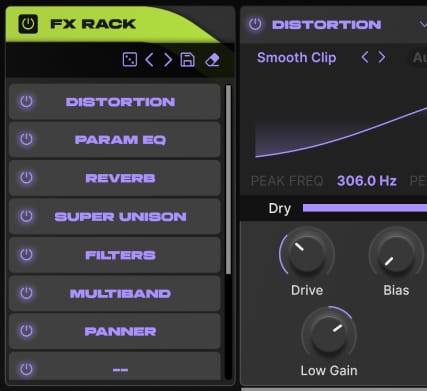Screen dimensions: 427x391
Task: Expand the Distortion header dropdown chevron
Action: point(423,24)
